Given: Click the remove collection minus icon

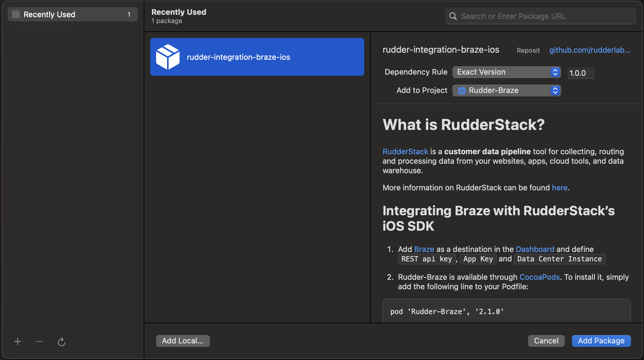Looking at the screenshot, I should [x=39, y=342].
